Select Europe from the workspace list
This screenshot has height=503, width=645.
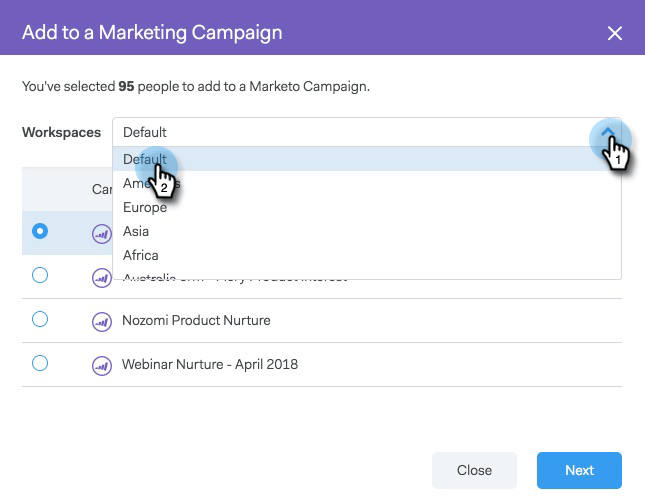point(144,208)
